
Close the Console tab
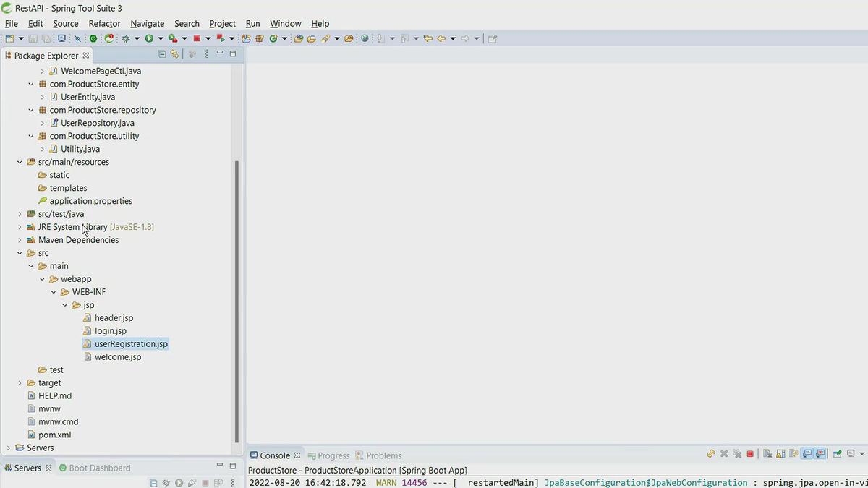coord(297,455)
